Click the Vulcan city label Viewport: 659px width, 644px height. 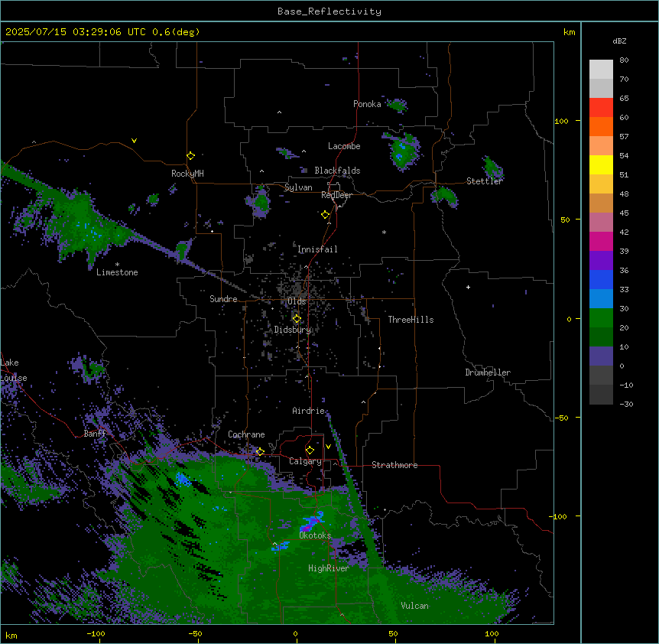click(415, 606)
